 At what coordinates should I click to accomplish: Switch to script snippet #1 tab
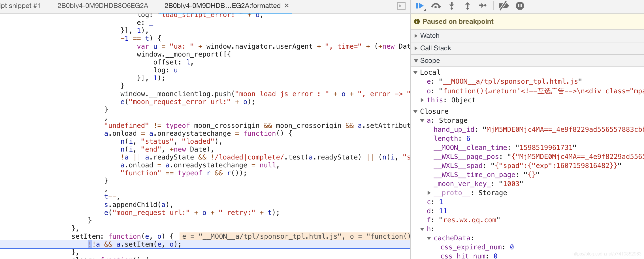(x=20, y=6)
